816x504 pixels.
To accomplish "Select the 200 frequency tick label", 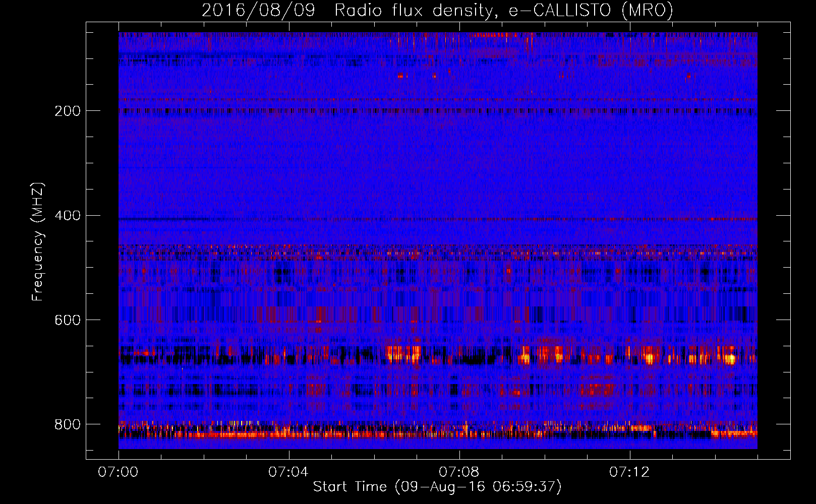I will coord(68,111).
